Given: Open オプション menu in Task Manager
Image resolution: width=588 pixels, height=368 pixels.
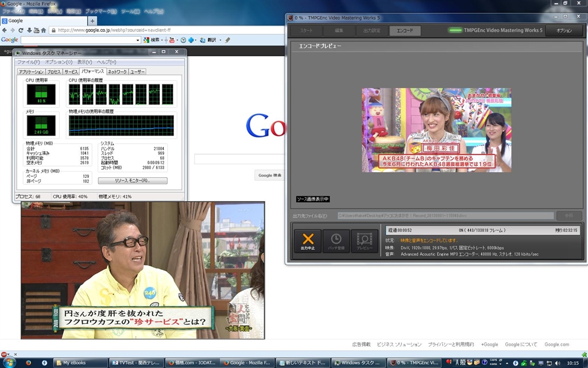Looking at the screenshot, I should click(x=59, y=62).
